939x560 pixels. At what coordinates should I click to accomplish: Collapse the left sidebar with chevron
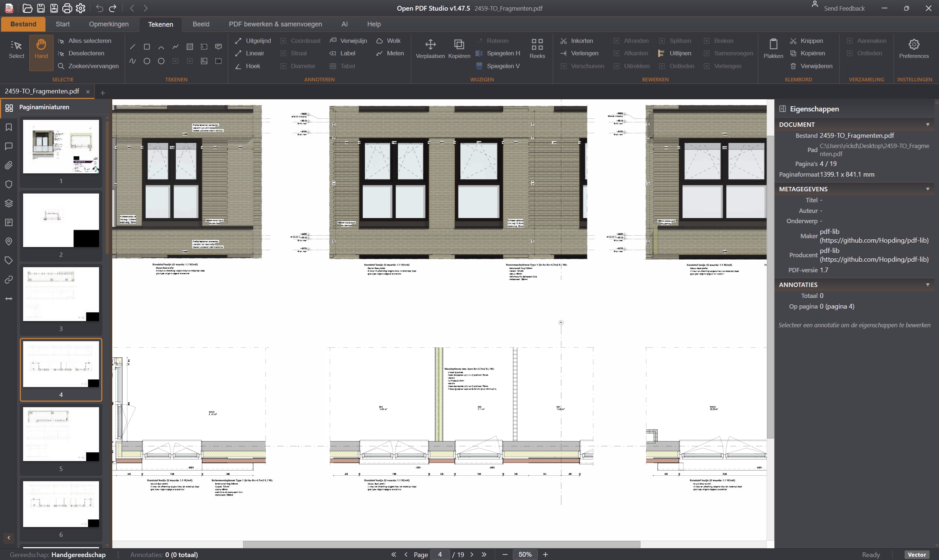9,537
